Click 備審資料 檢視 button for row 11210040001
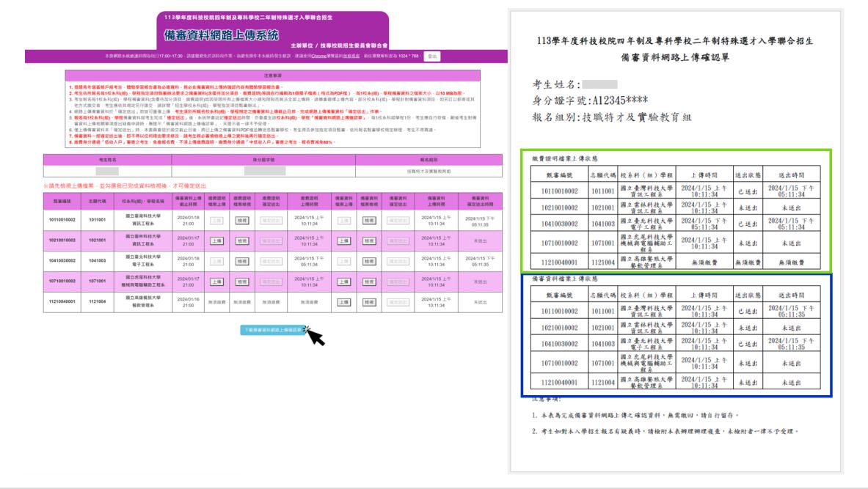The image size is (868, 489). [369, 303]
